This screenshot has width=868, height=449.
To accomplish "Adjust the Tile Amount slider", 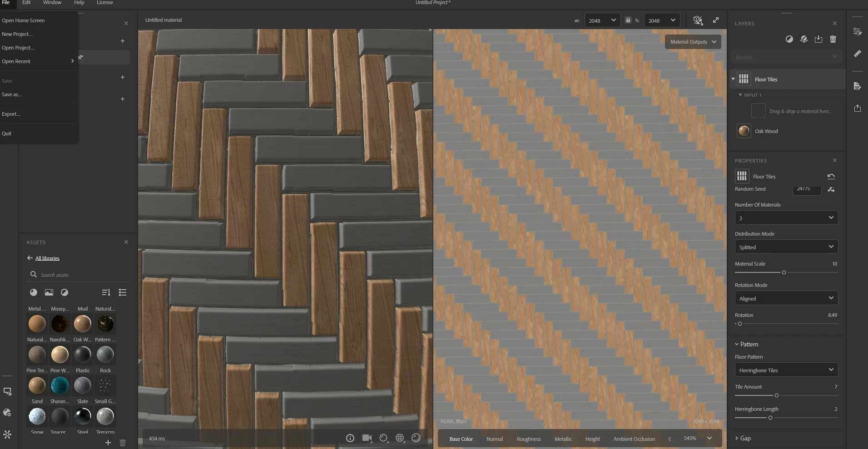I will click(x=777, y=395).
